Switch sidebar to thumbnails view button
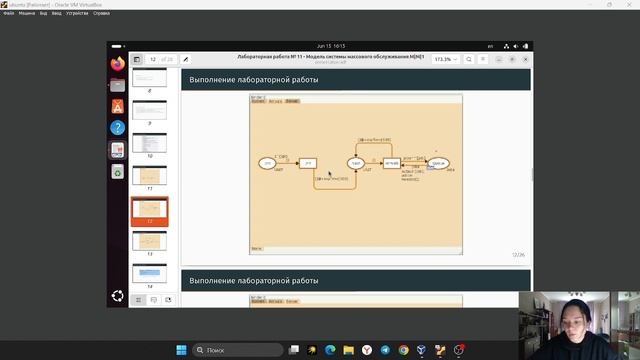Viewport: 640px width, 360px height. pos(139,300)
